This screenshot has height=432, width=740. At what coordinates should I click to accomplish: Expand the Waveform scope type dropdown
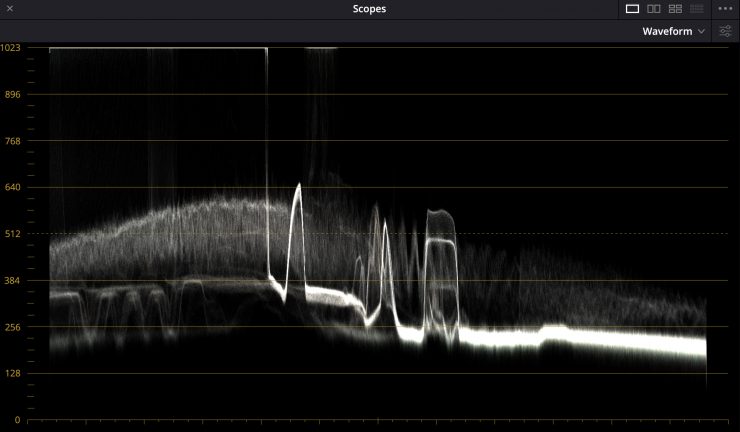pyautogui.click(x=673, y=31)
